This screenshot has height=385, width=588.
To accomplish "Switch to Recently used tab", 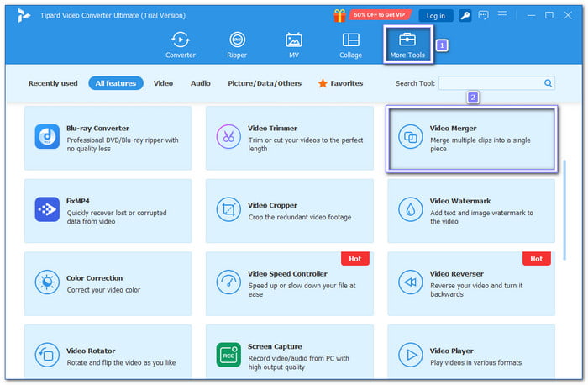I will 53,83.
